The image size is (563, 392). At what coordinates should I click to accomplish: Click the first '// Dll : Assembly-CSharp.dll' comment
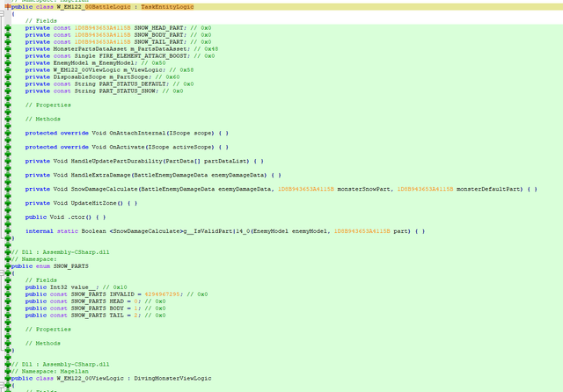click(x=61, y=251)
